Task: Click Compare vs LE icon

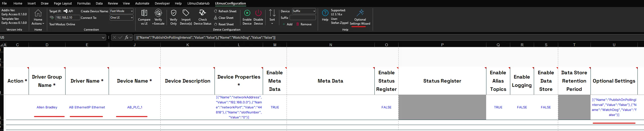Action: coord(144,13)
